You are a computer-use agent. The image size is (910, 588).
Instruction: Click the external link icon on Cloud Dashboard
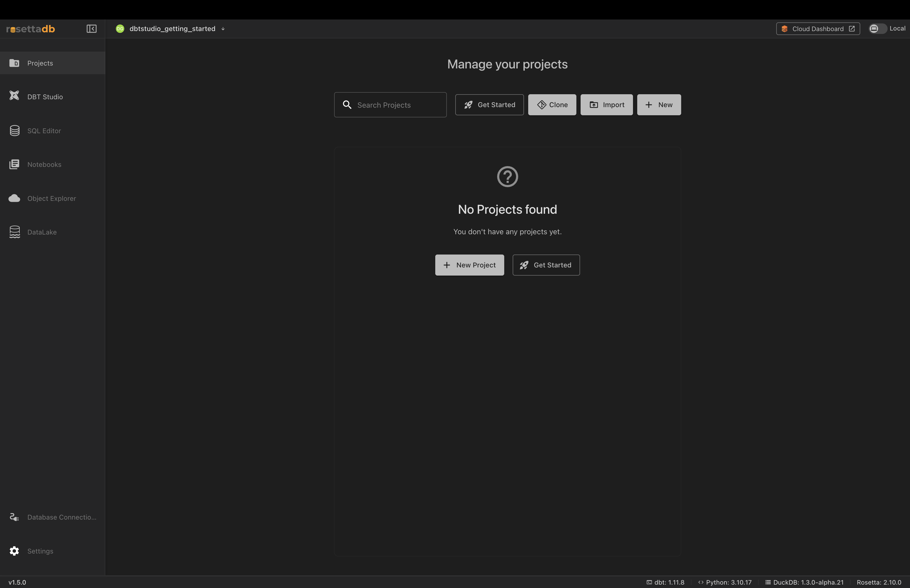coord(852,29)
